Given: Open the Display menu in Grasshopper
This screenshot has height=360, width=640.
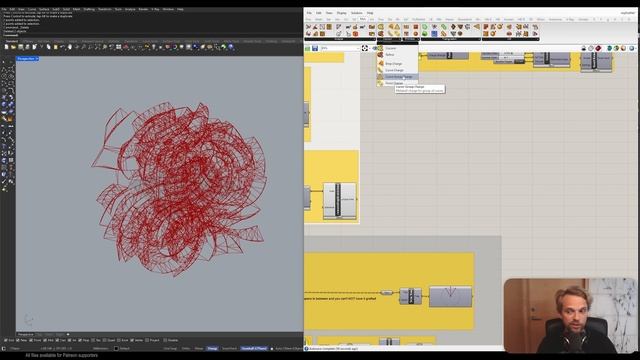Looking at the screenshot, I should click(x=341, y=13).
